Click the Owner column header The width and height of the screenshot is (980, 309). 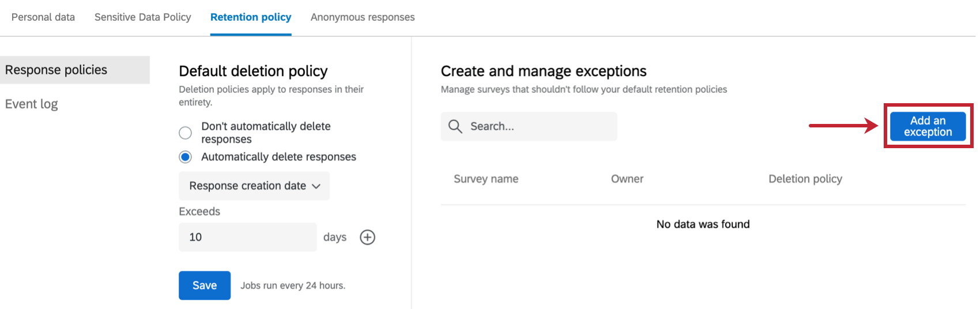pyautogui.click(x=627, y=179)
